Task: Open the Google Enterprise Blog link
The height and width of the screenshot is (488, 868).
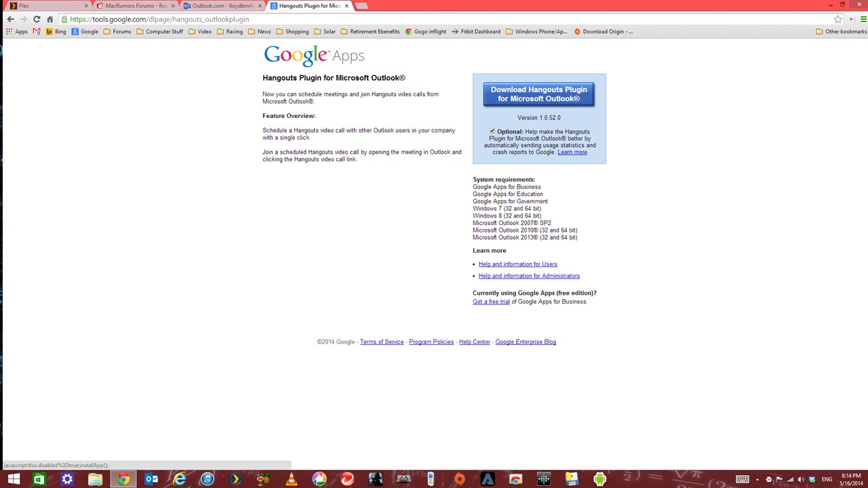Action: click(526, 342)
